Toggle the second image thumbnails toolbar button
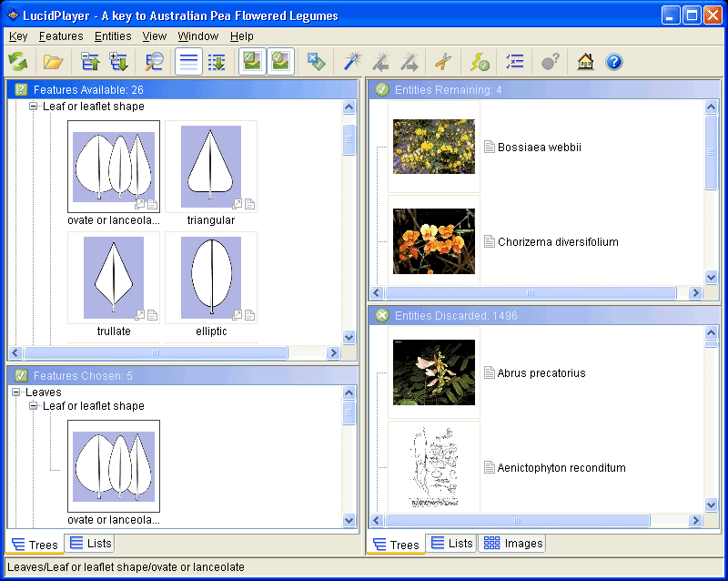The image size is (728, 581). tap(280, 62)
